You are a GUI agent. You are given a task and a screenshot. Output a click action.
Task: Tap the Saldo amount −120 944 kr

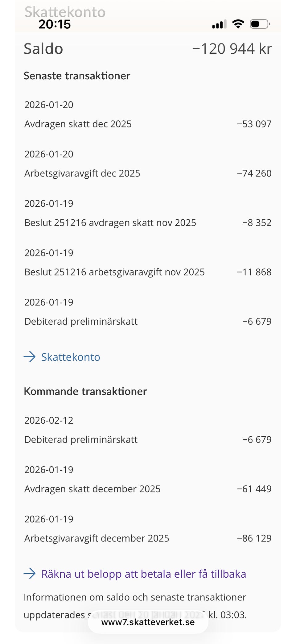tap(232, 49)
